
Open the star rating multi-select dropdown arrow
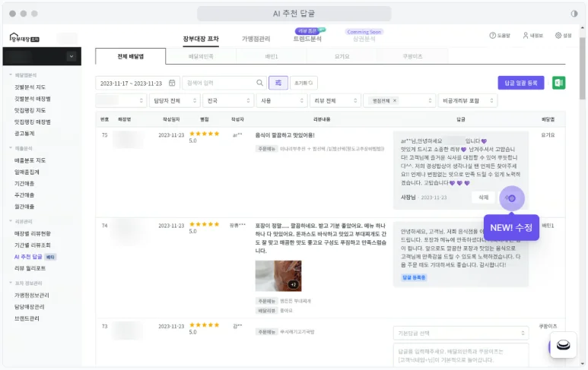pos(430,101)
